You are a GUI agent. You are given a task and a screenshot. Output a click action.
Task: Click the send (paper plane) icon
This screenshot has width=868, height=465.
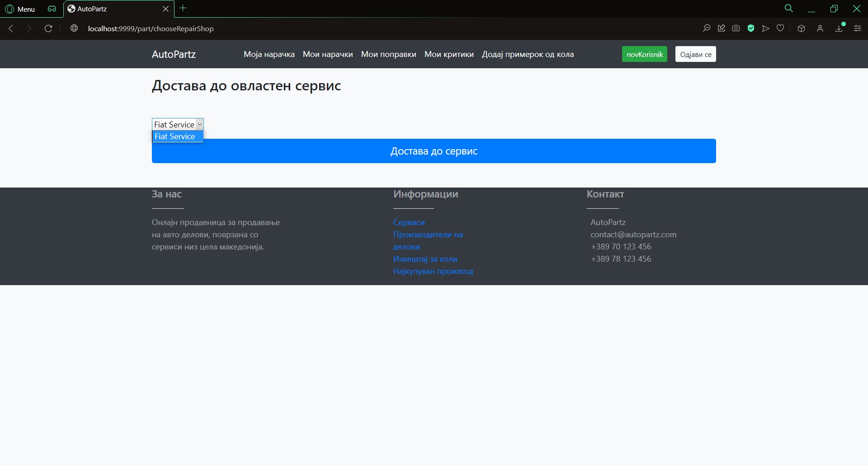[x=765, y=28]
